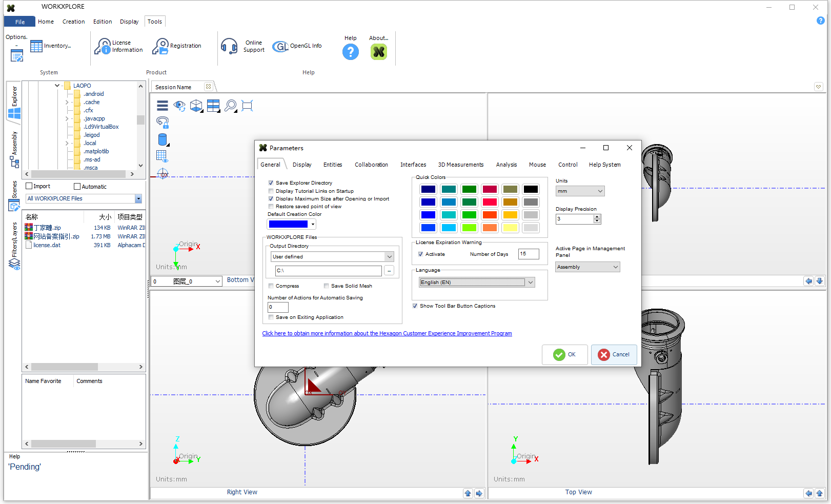Select the zoom magnifier tool in viewport toolbar
This screenshot has width=831, height=504.
click(x=230, y=105)
